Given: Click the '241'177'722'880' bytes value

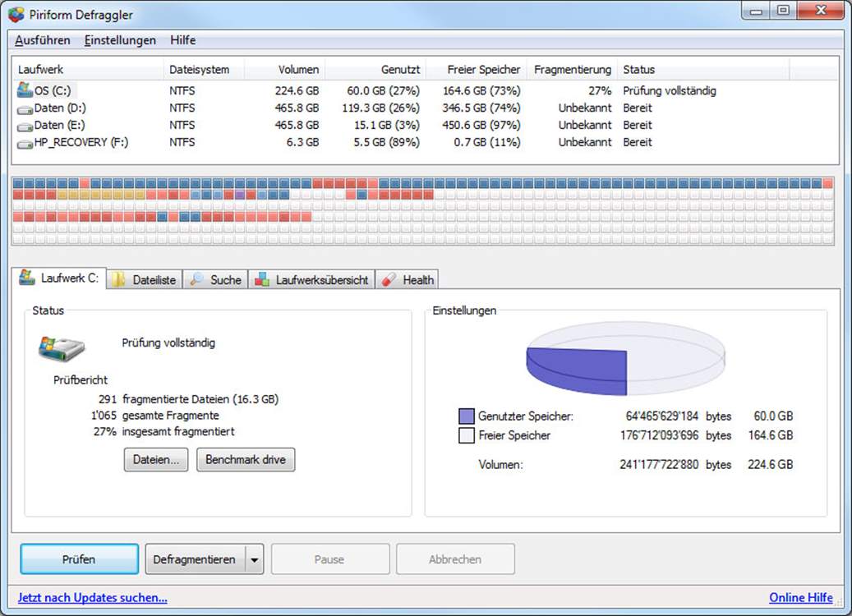Looking at the screenshot, I should [x=659, y=464].
